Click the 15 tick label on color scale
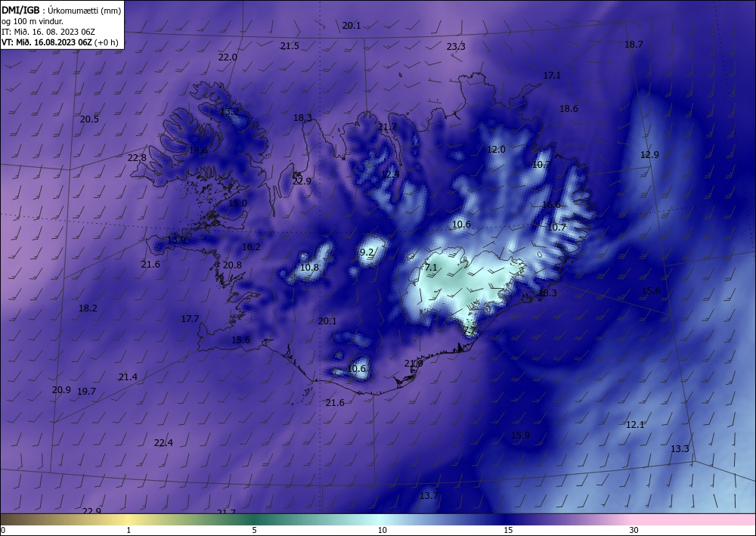The height and width of the screenshot is (536, 756). point(508,530)
